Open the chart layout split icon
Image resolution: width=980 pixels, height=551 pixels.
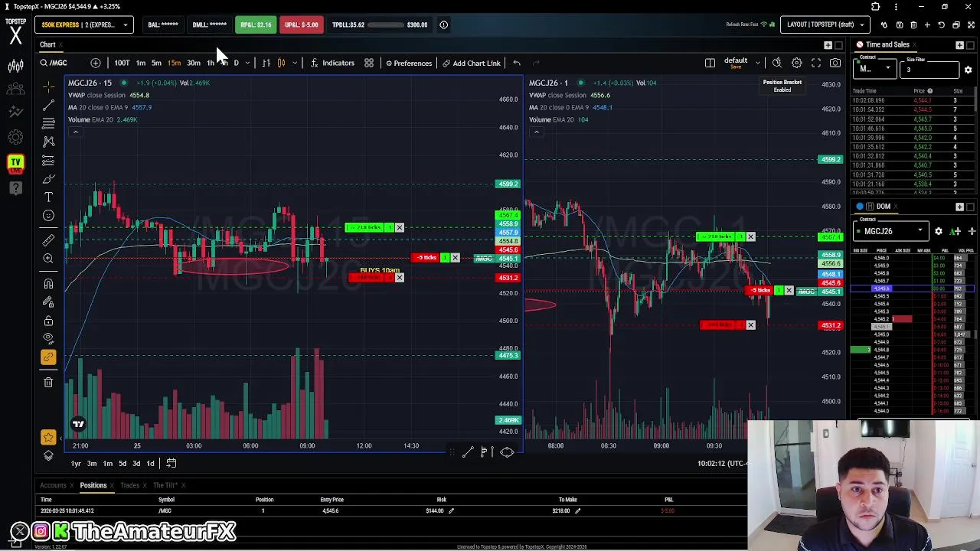[710, 63]
